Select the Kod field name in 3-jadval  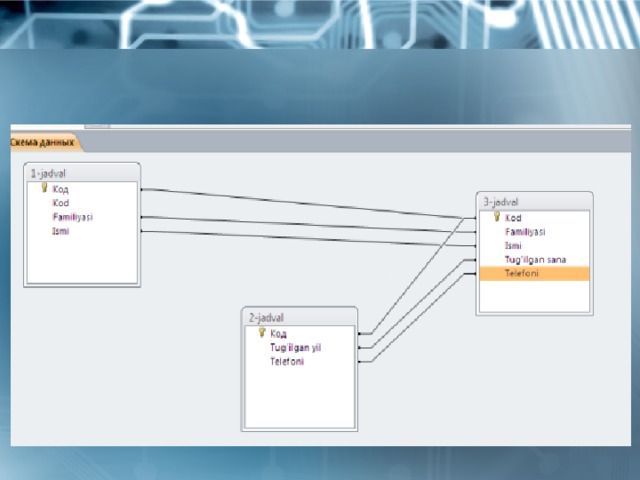click(x=513, y=217)
